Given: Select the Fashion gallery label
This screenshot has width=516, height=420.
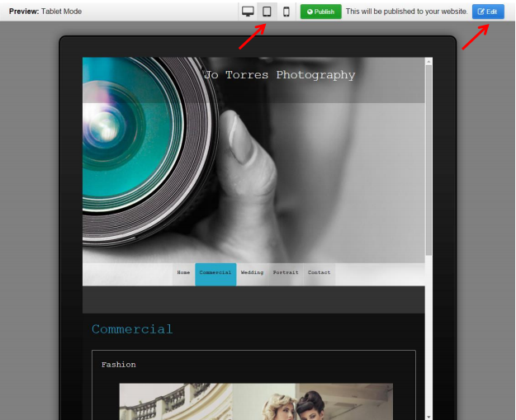Looking at the screenshot, I should tap(119, 365).
